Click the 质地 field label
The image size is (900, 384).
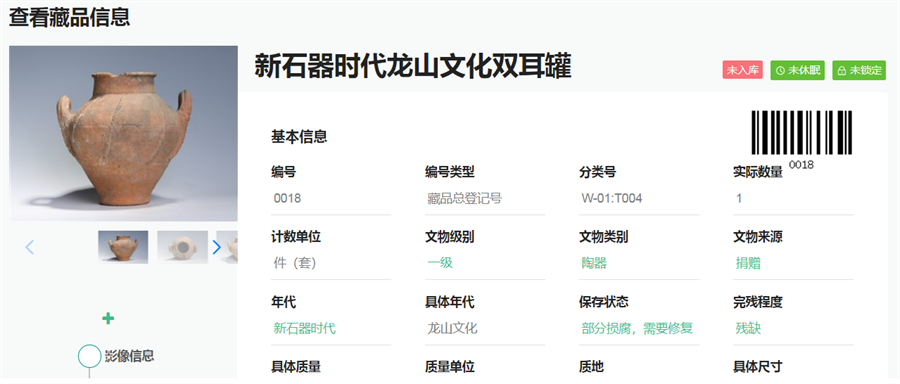click(591, 366)
